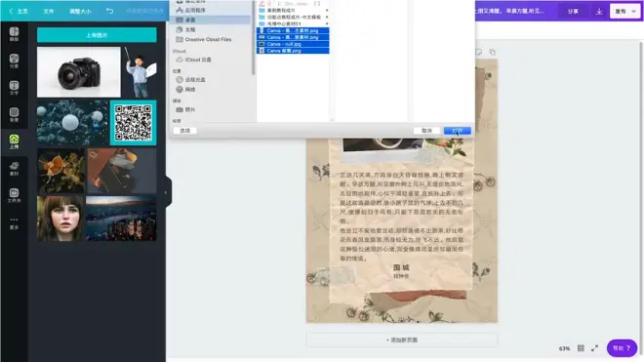The image size is (644, 362).
Task: Click the undo arrow in the top bar
Action: pos(109,11)
